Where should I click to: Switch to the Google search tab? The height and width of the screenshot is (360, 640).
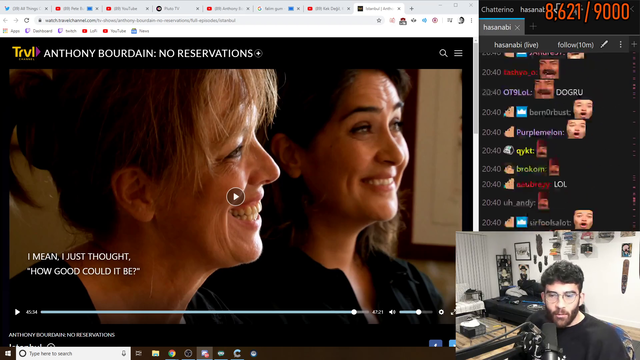278,9
